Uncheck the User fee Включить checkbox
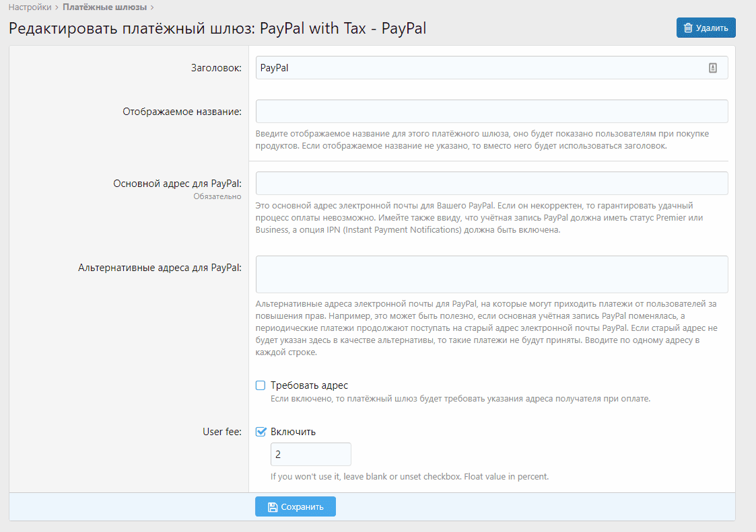This screenshot has height=532, width=756. [261, 432]
